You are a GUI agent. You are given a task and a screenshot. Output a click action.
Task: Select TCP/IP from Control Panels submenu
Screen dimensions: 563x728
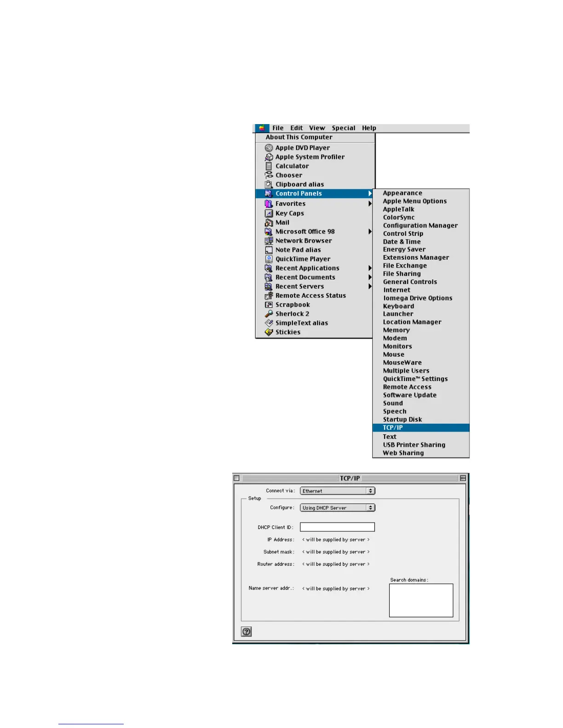click(421, 428)
